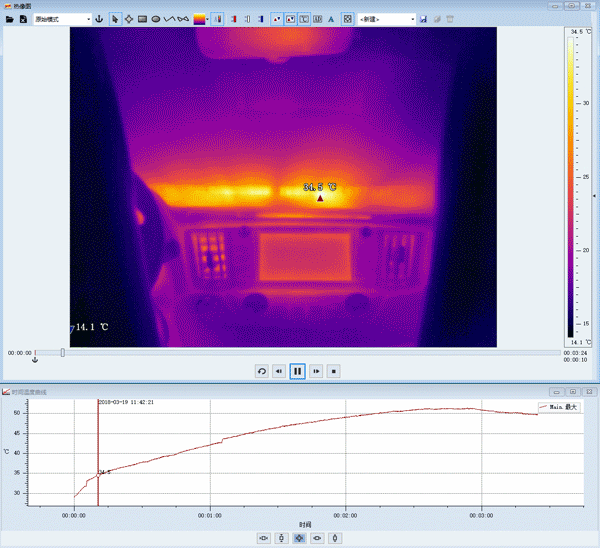This screenshot has width=600, height=548.
Task: Click the AB label toolbar icon
Action: coord(318,19)
